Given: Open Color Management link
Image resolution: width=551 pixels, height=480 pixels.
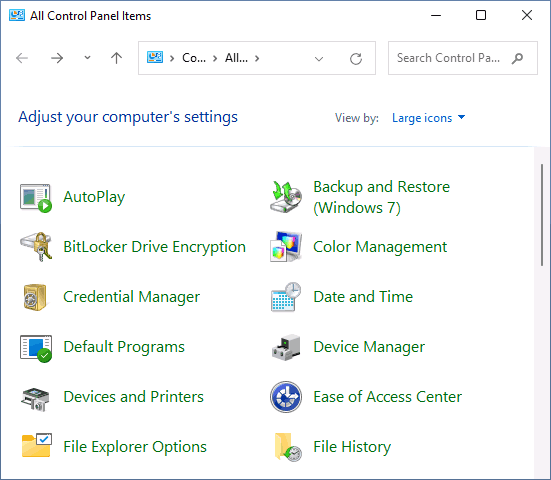Looking at the screenshot, I should click(x=380, y=247).
